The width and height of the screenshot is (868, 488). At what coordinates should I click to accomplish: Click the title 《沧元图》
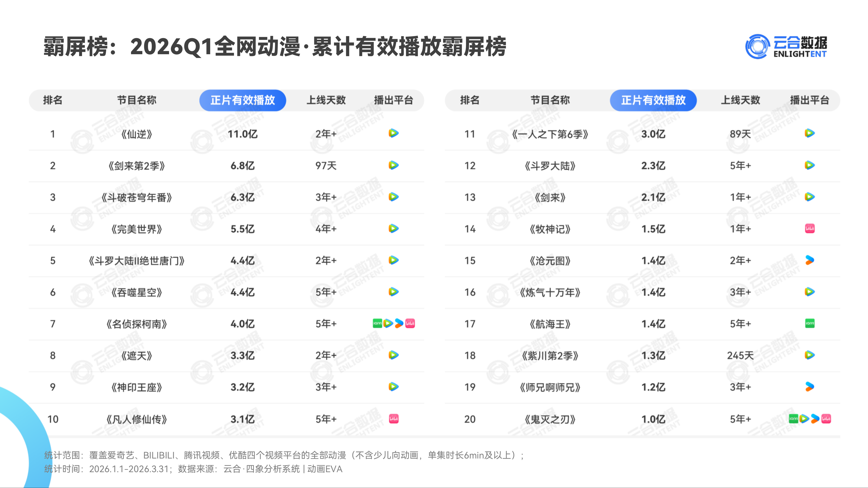pyautogui.click(x=550, y=261)
